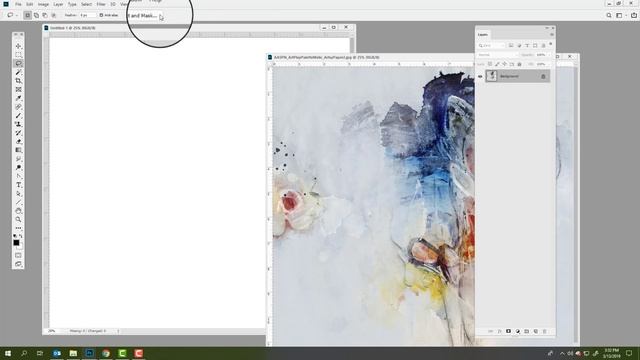Select the Magic Wand tool
Image resolution: width=640 pixels, height=360 pixels.
point(18,72)
